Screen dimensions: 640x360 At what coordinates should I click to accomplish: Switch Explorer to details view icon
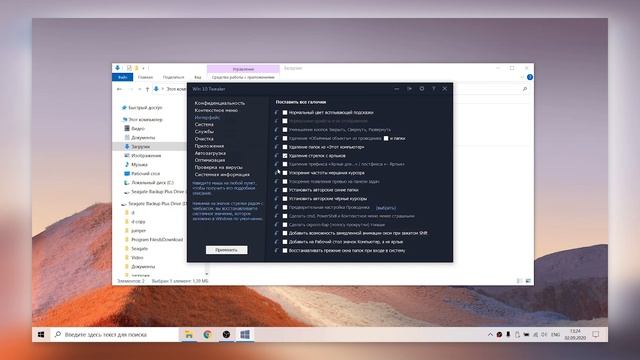click(520, 281)
